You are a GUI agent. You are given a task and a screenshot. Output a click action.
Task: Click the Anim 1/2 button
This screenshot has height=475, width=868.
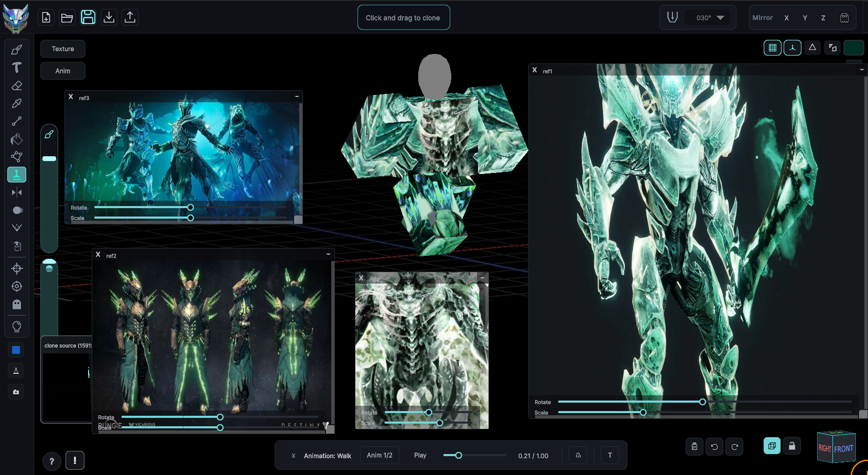point(379,455)
